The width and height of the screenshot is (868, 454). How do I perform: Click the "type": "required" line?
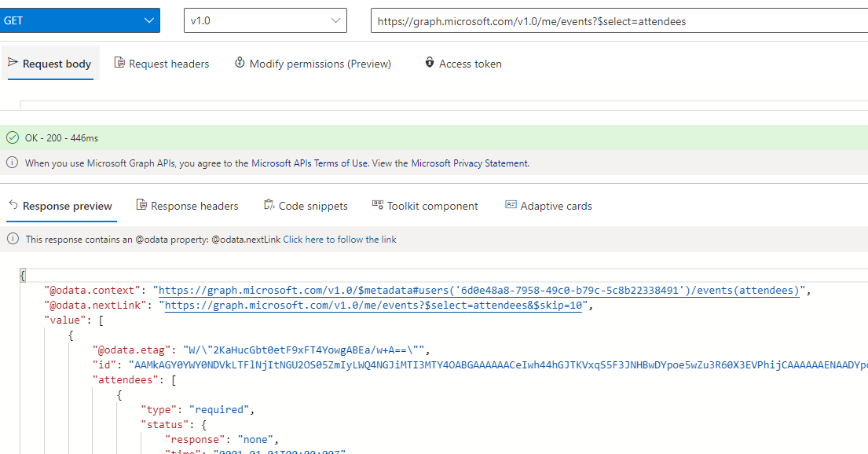[x=198, y=410]
